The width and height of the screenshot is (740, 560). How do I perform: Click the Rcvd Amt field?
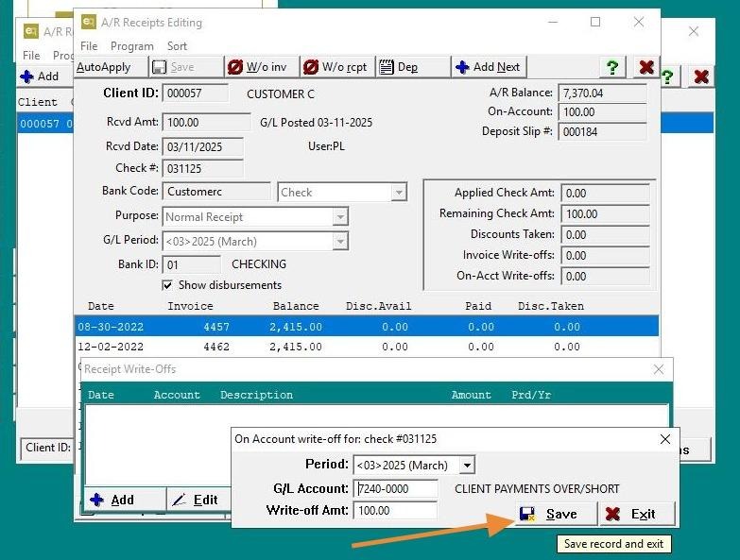206,123
